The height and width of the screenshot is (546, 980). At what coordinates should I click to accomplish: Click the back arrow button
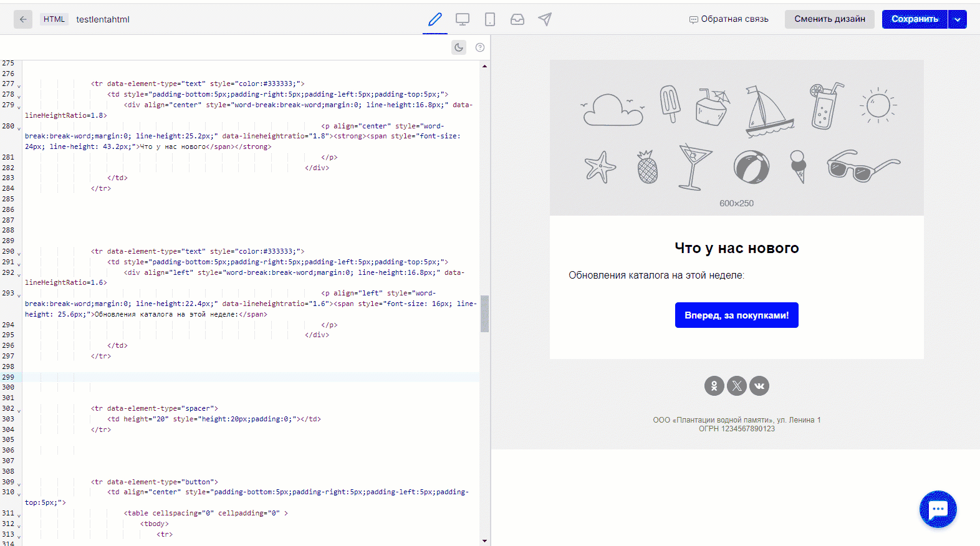(23, 19)
